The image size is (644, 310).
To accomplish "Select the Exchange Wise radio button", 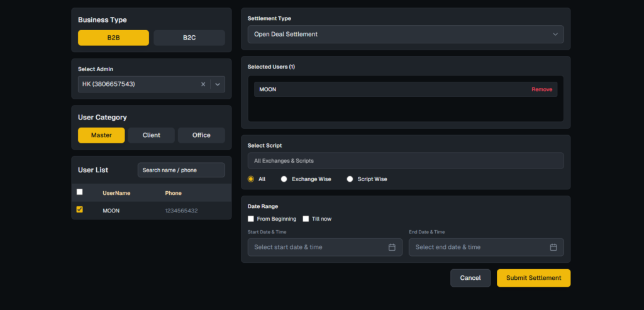I will (x=284, y=179).
